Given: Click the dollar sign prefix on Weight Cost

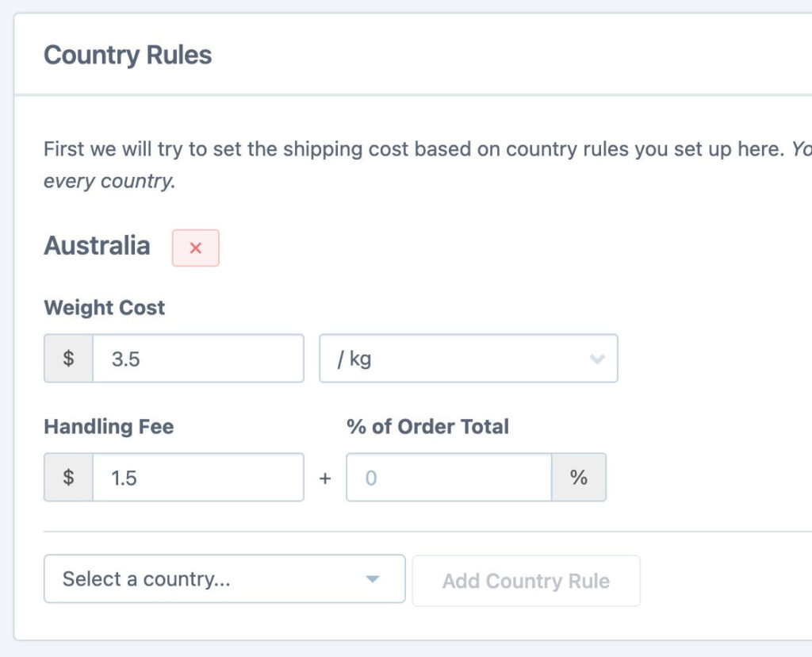Looking at the screenshot, I should pos(68,358).
